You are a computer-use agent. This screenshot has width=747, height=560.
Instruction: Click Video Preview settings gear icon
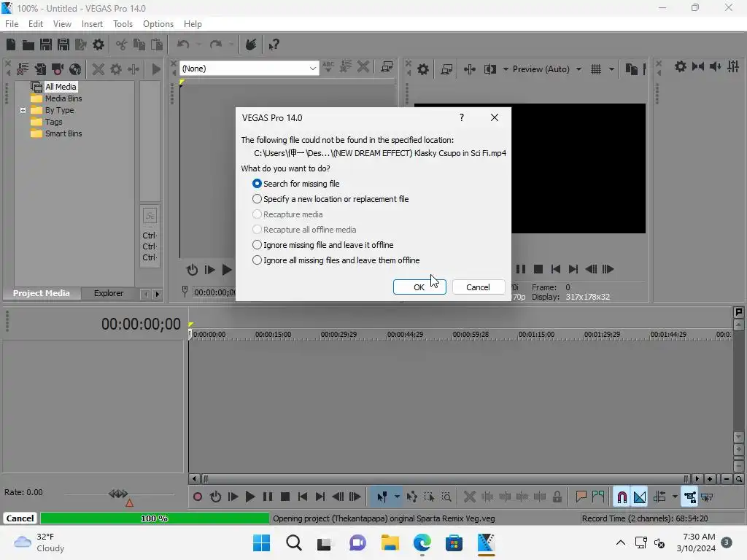(x=422, y=69)
